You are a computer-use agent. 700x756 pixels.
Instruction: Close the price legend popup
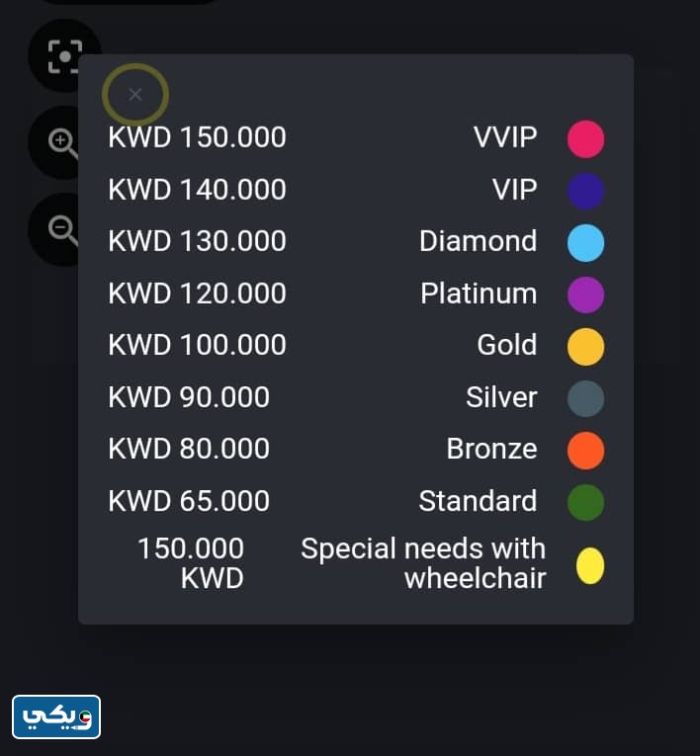pyautogui.click(x=135, y=95)
